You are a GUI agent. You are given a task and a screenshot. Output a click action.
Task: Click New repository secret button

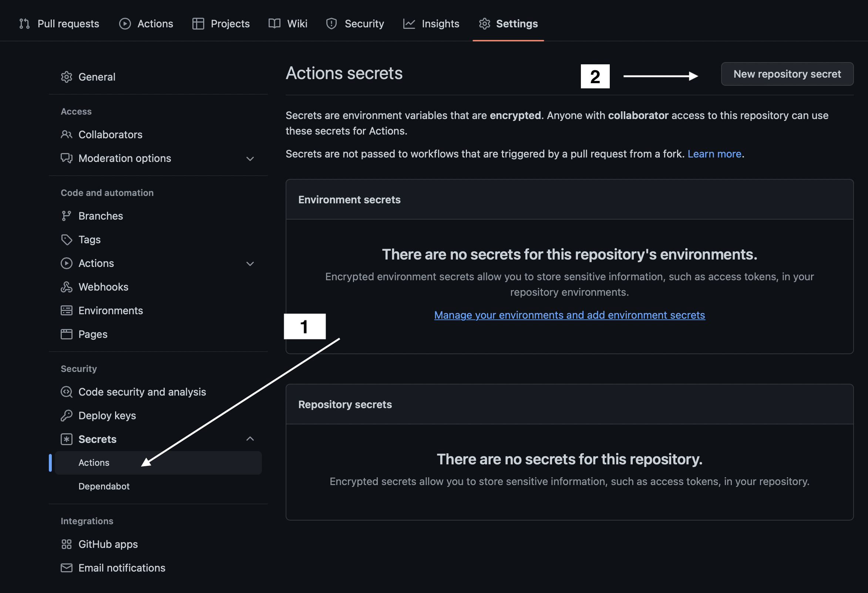[787, 74]
